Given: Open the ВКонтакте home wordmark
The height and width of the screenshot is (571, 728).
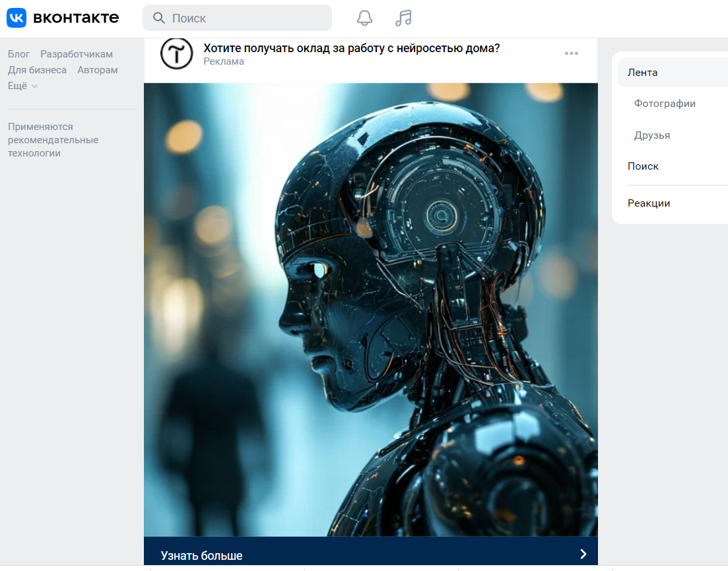Looking at the screenshot, I should point(76,18).
